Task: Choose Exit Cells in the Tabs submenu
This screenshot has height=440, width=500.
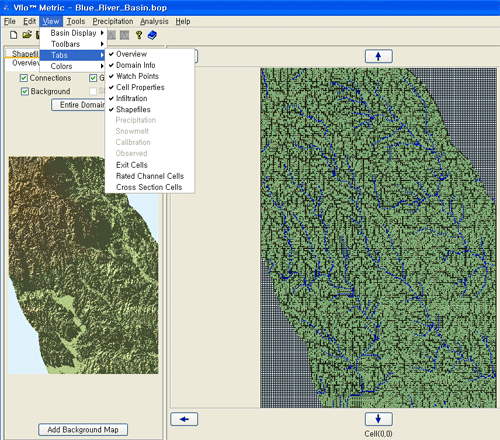Action: tap(150, 165)
